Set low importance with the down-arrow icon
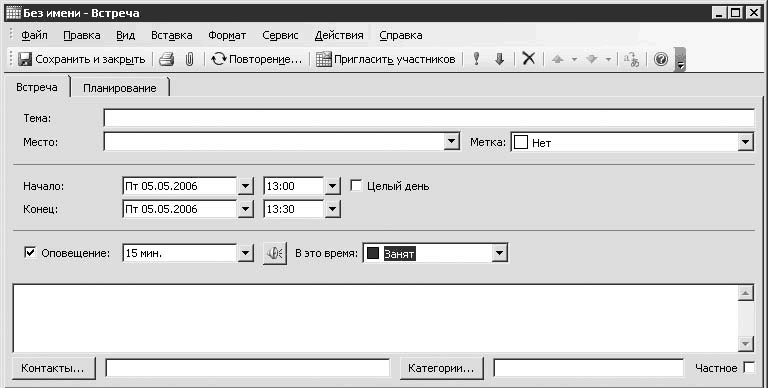The image size is (768, 388). 499,59
